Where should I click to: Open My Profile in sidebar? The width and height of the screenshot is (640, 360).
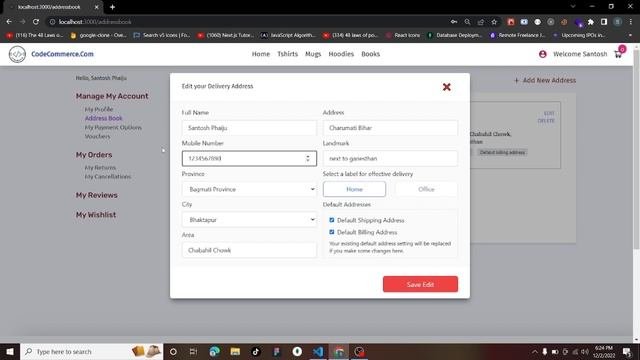(99, 109)
